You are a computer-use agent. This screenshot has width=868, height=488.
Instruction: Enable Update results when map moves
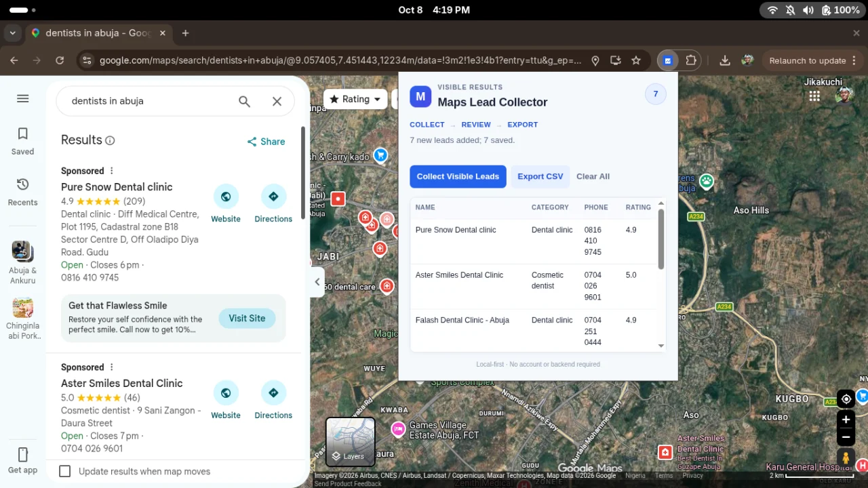pyautogui.click(x=65, y=471)
